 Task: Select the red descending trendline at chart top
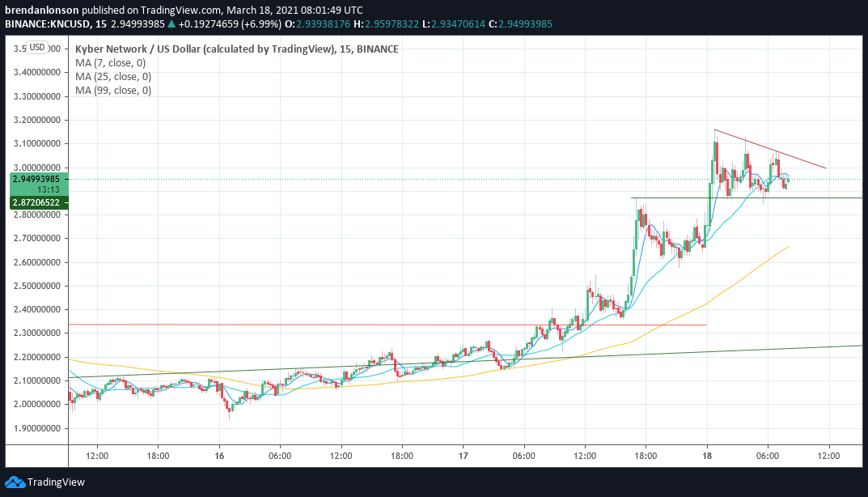[x=770, y=148]
